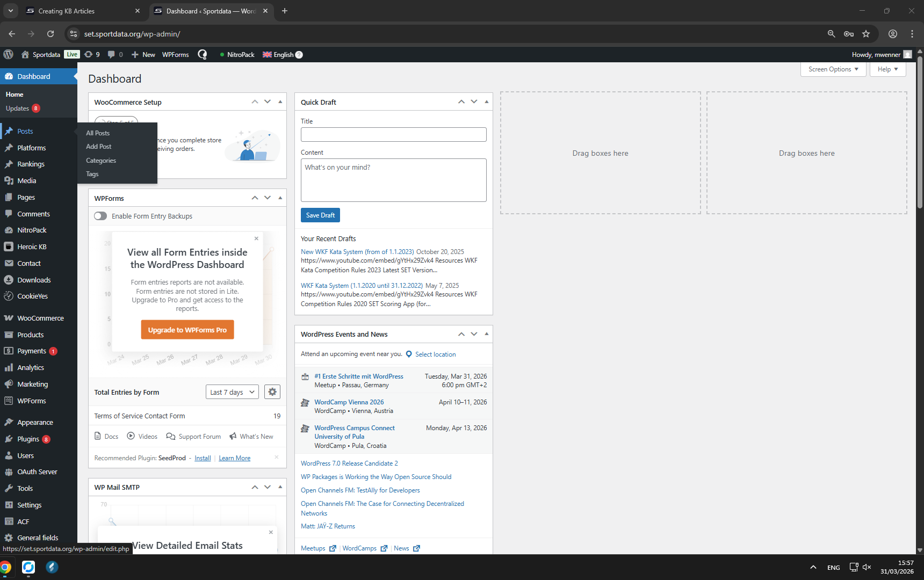Toggle the Quick Draft panel collapse arrow
924x580 pixels.
486,102
